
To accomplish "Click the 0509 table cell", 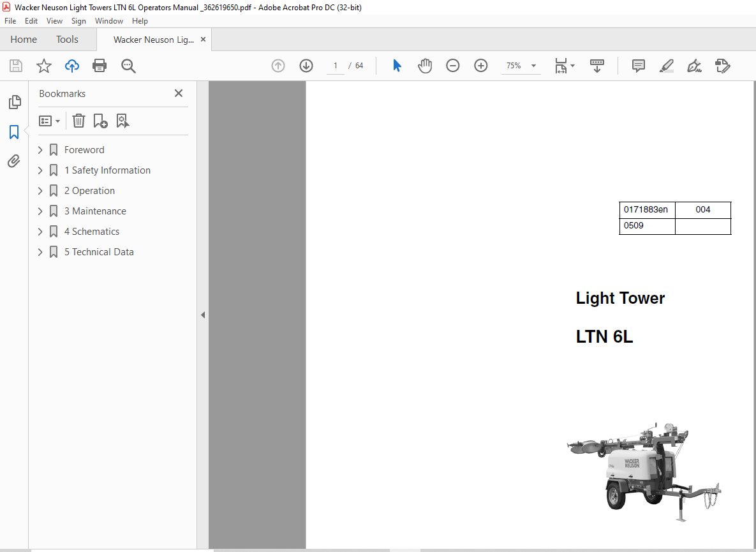I will pos(647,226).
